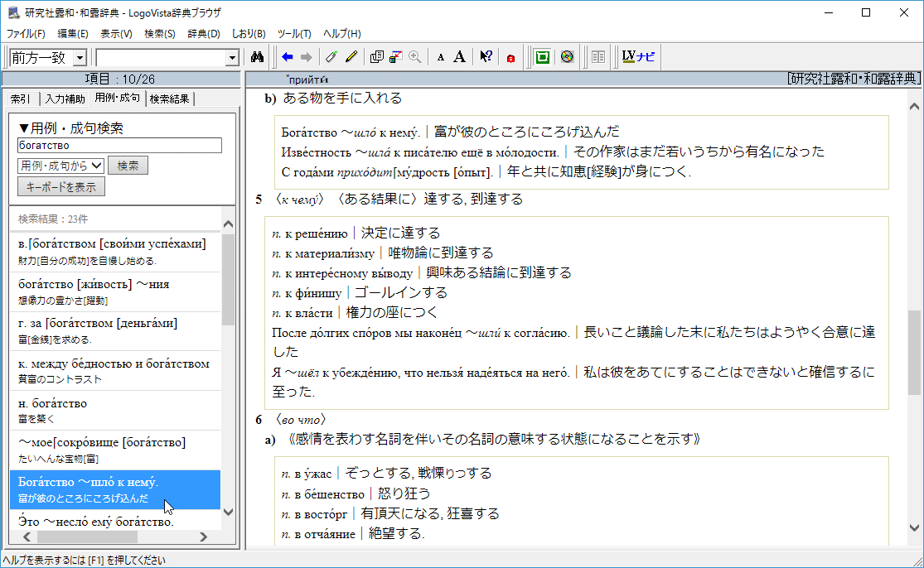Click the small A font size icon
Image resolution: width=924 pixels, height=568 pixels.
(x=441, y=57)
